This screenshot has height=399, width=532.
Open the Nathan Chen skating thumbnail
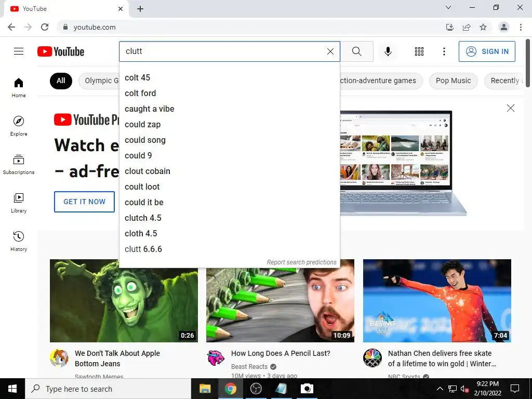coord(437,301)
